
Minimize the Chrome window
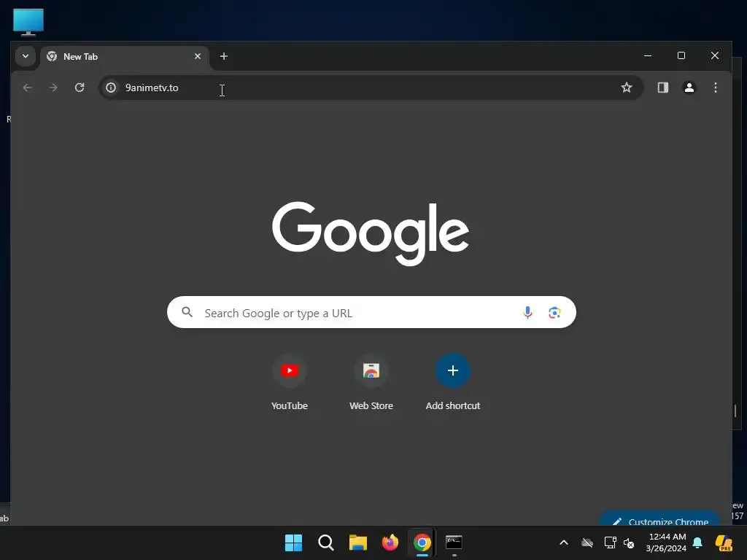[648, 55]
